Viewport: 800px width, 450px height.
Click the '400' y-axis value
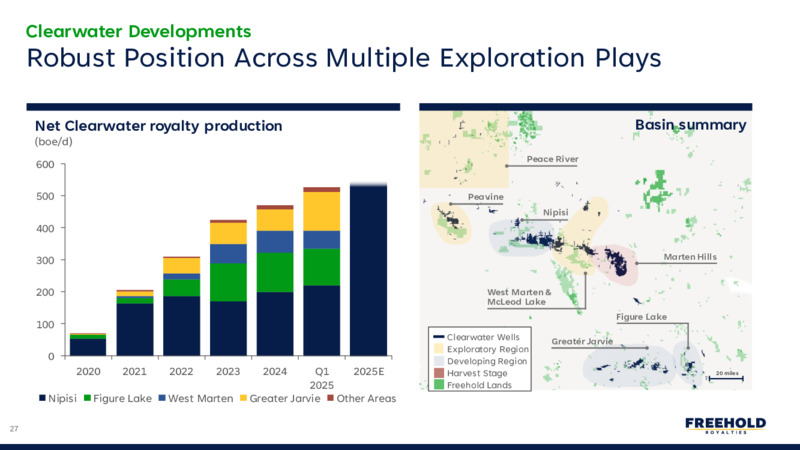pyautogui.click(x=45, y=228)
